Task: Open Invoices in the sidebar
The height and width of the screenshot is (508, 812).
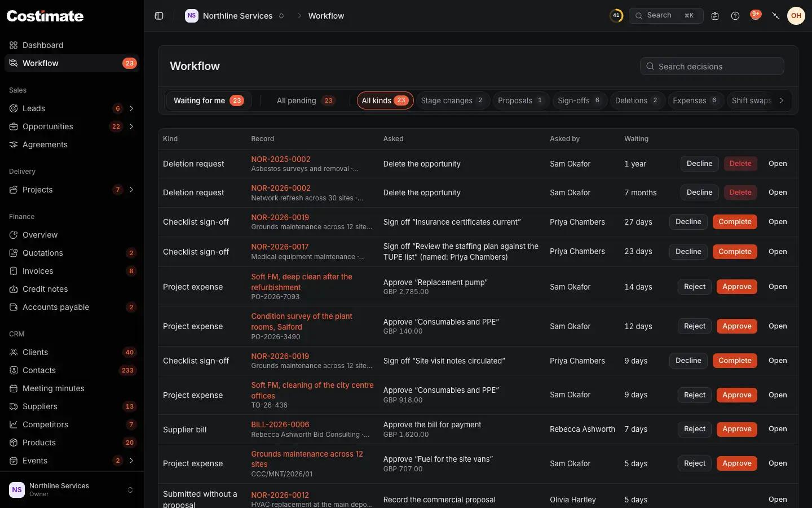Action: point(72,271)
